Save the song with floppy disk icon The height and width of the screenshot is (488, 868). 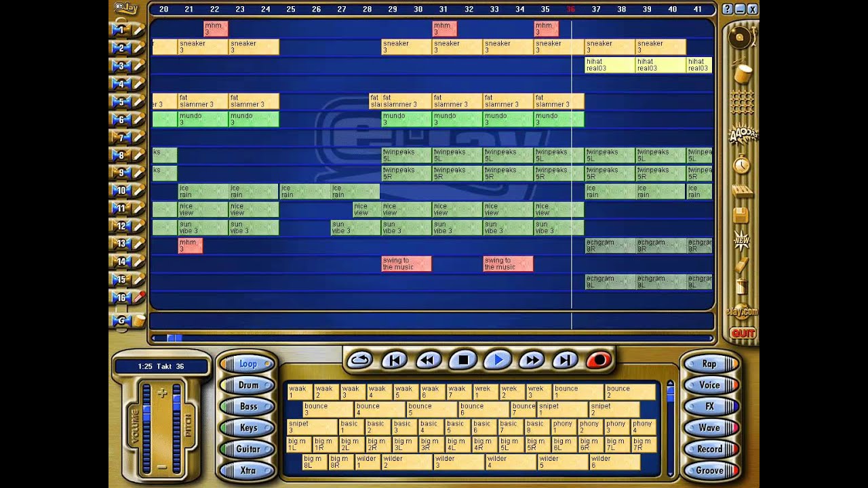(x=741, y=215)
